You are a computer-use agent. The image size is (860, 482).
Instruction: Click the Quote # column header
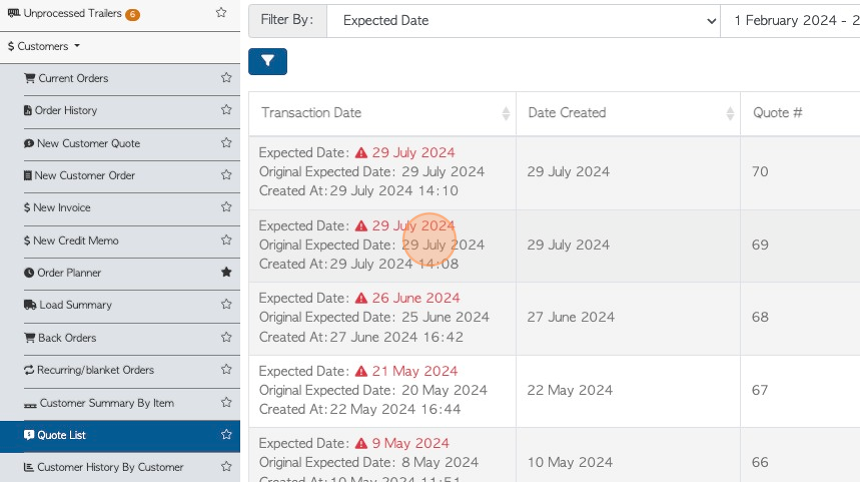click(x=777, y=113)
